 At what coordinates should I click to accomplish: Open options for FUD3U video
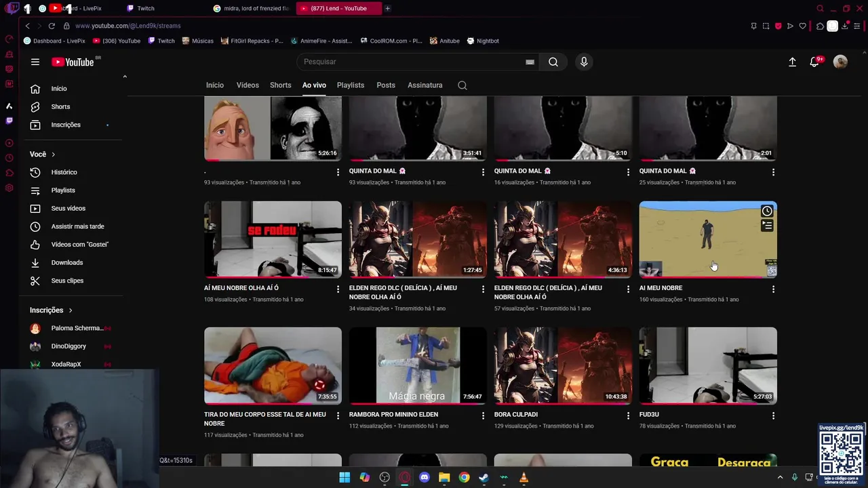click(773, 415)
